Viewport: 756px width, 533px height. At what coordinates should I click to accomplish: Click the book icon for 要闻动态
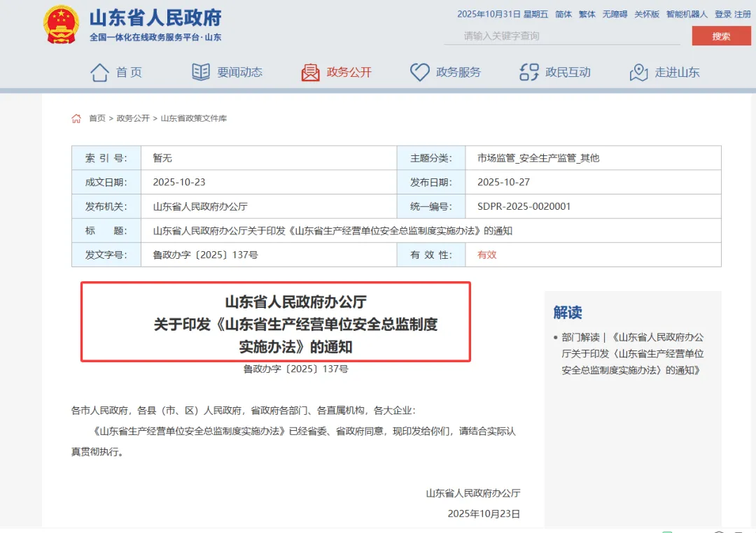point(200,71)
